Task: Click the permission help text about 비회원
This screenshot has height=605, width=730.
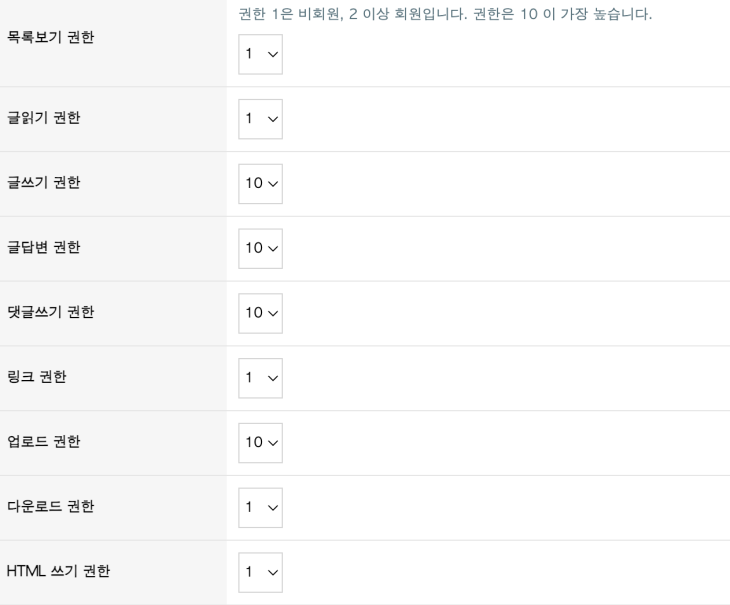Action: click(445, 14)
